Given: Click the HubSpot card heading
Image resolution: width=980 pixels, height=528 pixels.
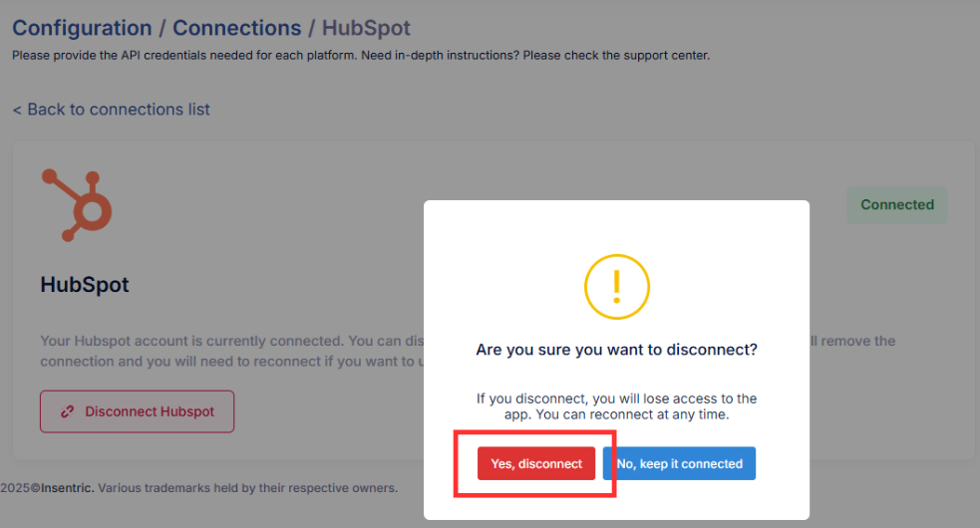Looking at the screenshot, I should click(85, 285).
